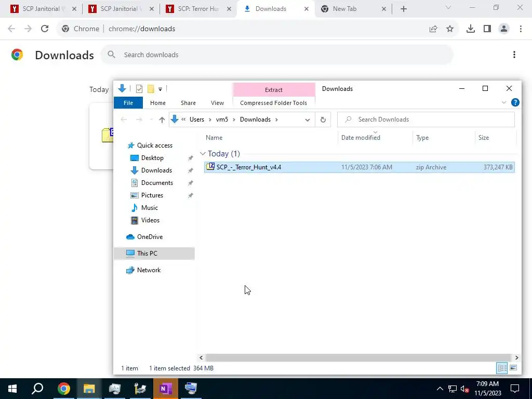Select This PC in navigation pane
532x399 pixels.
(154, 254)
